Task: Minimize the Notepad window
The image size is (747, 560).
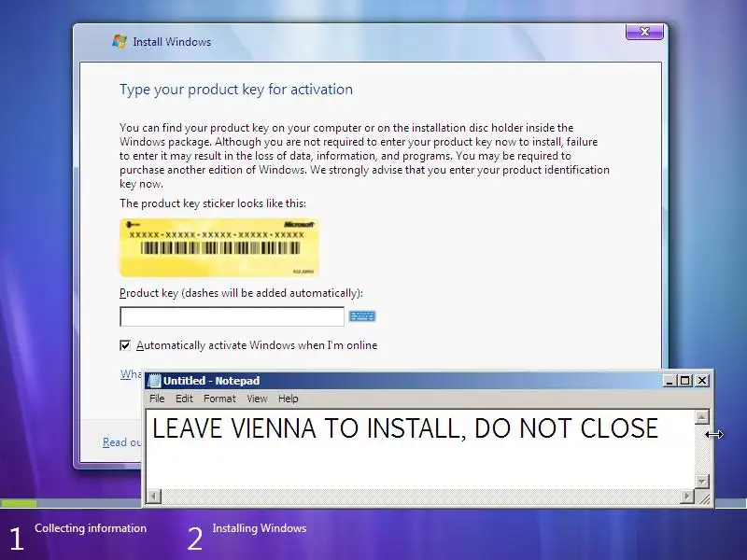Action: (669, 381)
